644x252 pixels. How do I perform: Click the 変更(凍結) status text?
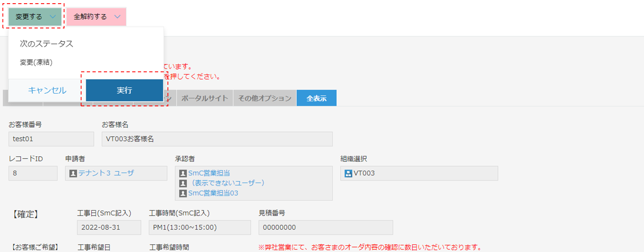click(x=36, y=62)
